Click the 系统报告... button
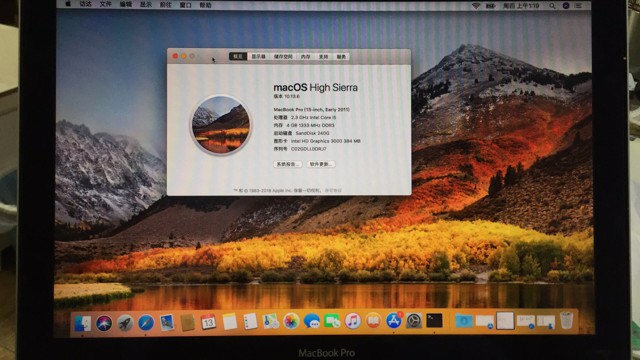The image size is (640, 360). click(x=287, y=164)
